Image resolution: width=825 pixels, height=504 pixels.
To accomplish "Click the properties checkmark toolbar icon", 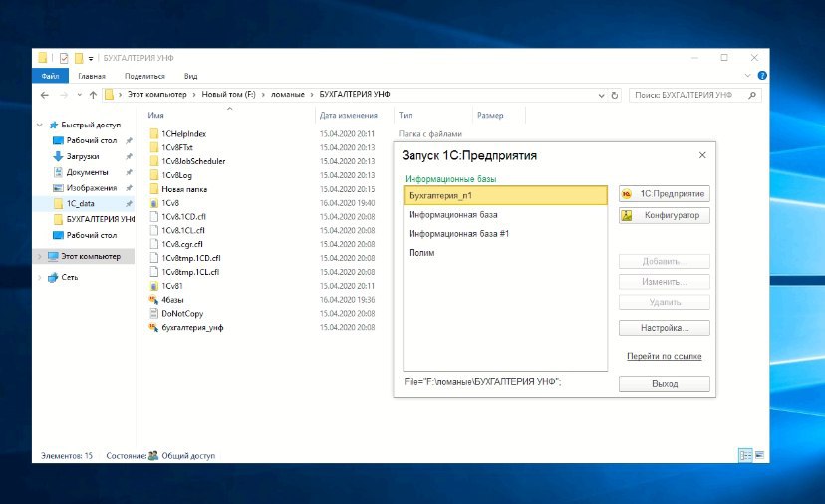I will point(64,58).
